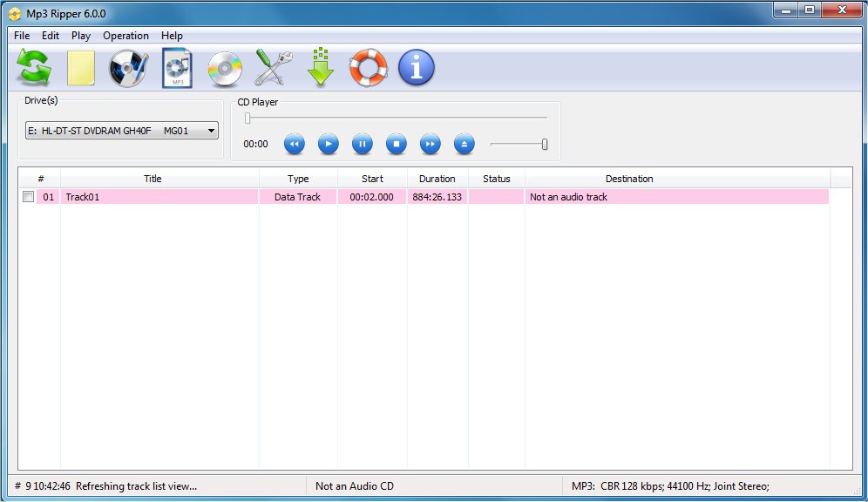Start ripping with the green arrow icon
The width and height of the screenshot is (868, 502).
[320, 66]
